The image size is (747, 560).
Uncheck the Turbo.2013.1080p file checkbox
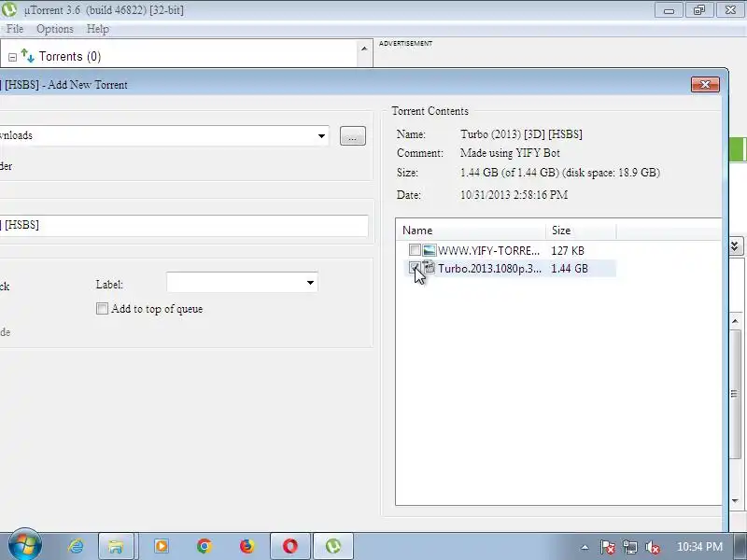(x=415, y=268)
